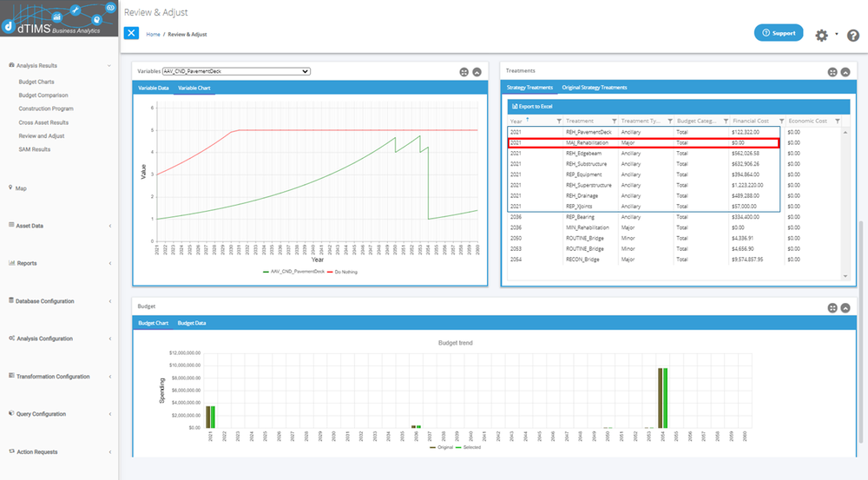Open Cross Asset Results in sidebar
This screenshot has height=480, width=868.
(43, 122)
